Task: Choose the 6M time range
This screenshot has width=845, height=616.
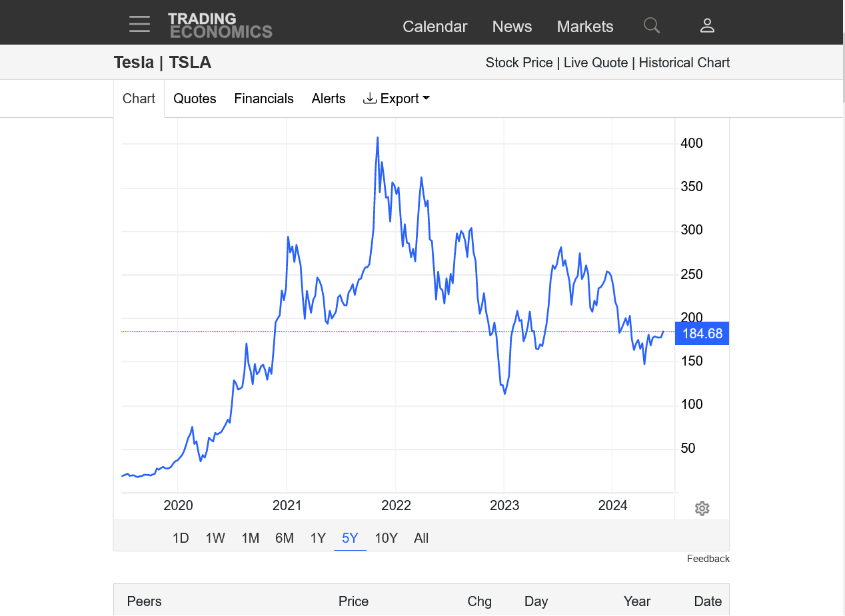Action: click(x=285, y=538)
